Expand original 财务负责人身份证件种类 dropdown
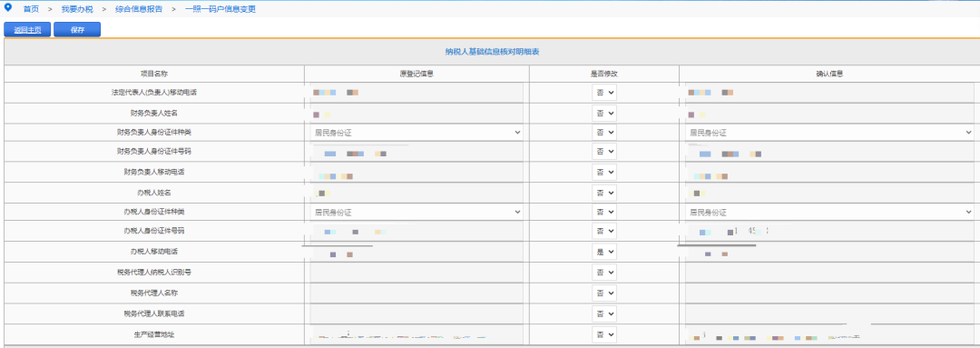 tap(416, 133)
